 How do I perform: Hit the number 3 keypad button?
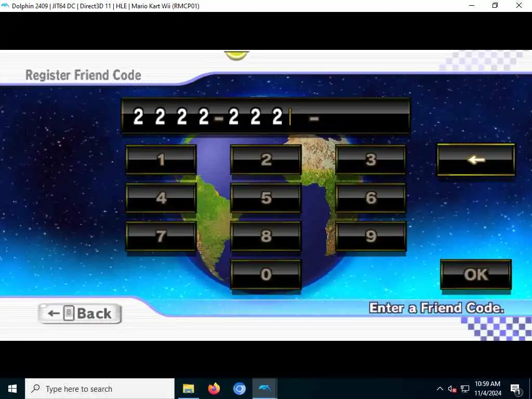(x=370, y=159)
